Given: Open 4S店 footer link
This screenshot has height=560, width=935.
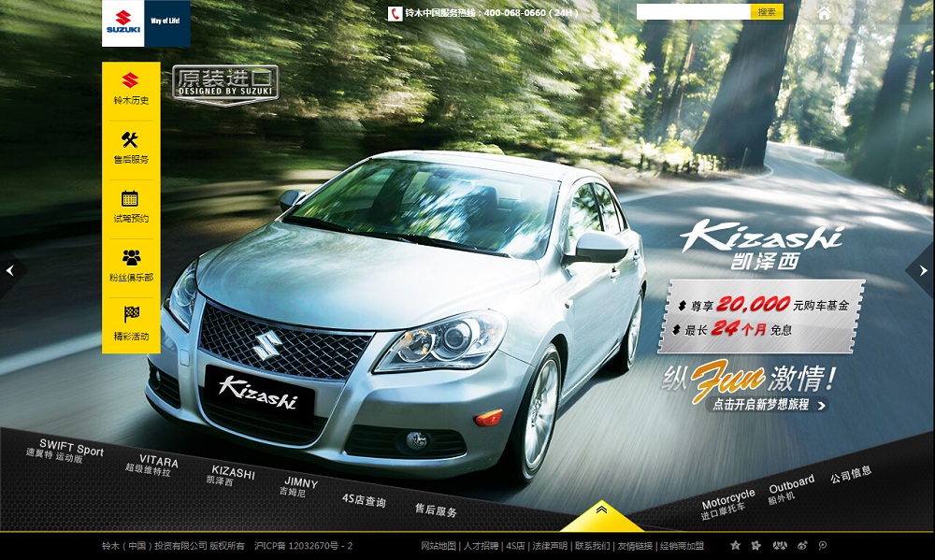Looking at the screenshot, I should point(515,546).
